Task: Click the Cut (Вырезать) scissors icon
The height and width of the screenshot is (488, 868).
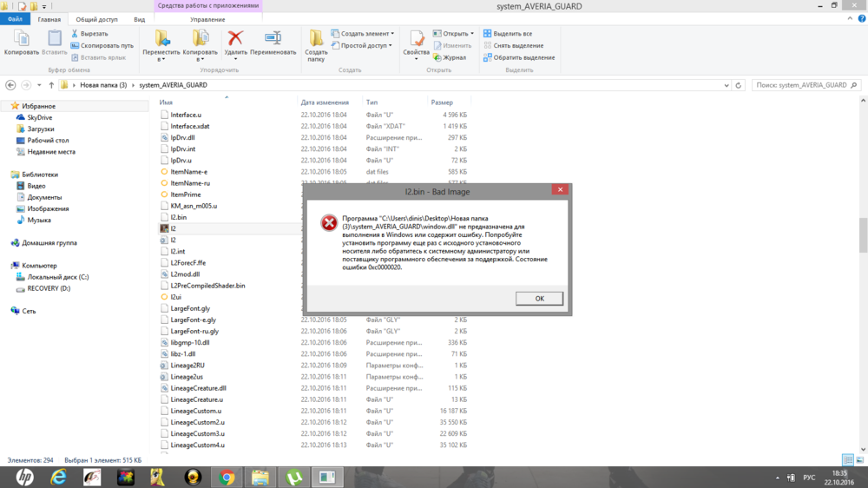Action: click(x=75, y=34)
